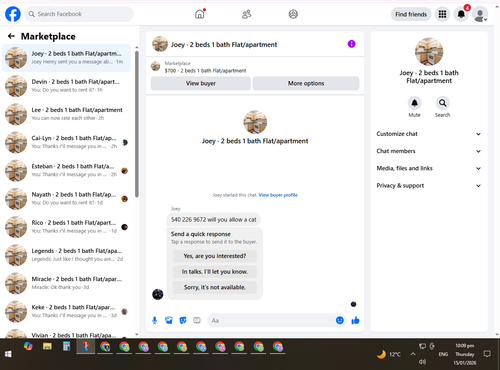Attach a photo file icon
Image resolution: width=500 pixels, height=370 pixels.
point(169,320)
